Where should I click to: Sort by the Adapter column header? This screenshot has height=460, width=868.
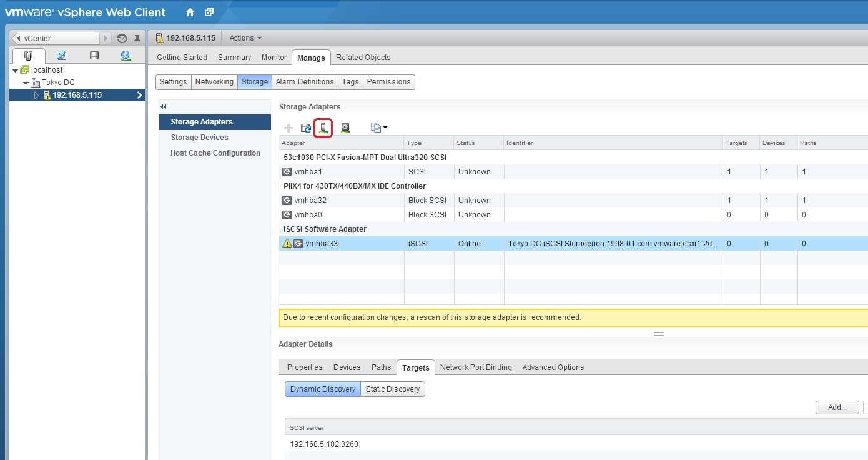tap(342, 143)
